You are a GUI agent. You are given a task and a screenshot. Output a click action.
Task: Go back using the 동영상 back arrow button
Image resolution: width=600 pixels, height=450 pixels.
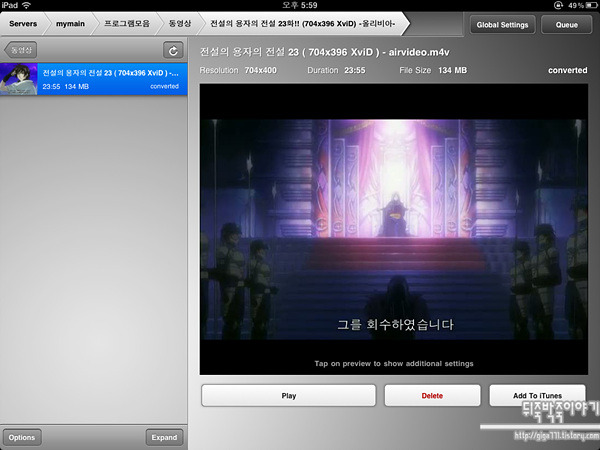[x=20, y=49]
